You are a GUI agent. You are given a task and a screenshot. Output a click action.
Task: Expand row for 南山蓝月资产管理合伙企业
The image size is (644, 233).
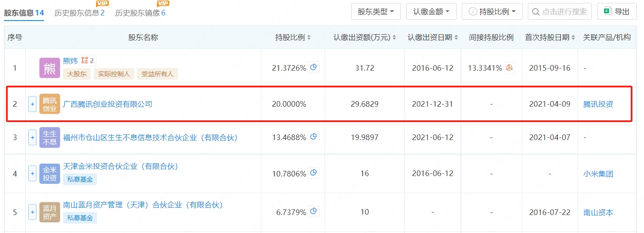32,212
